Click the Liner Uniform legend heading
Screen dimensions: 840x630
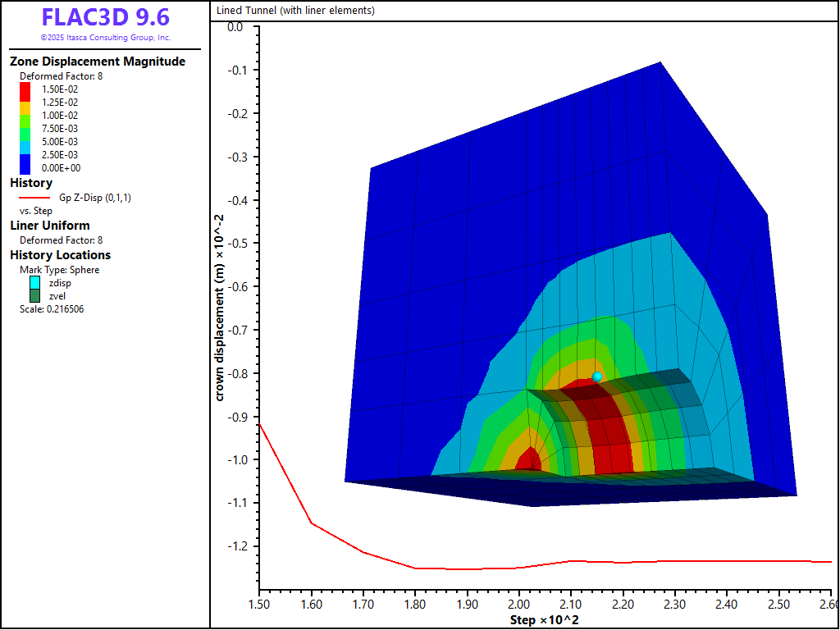point(50,226)
